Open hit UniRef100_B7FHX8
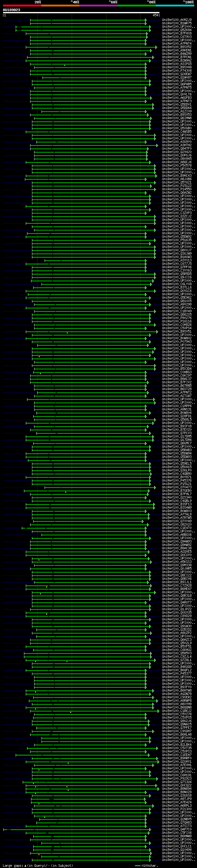This screenshot has height=868, width=197. [x=177, y=33]
